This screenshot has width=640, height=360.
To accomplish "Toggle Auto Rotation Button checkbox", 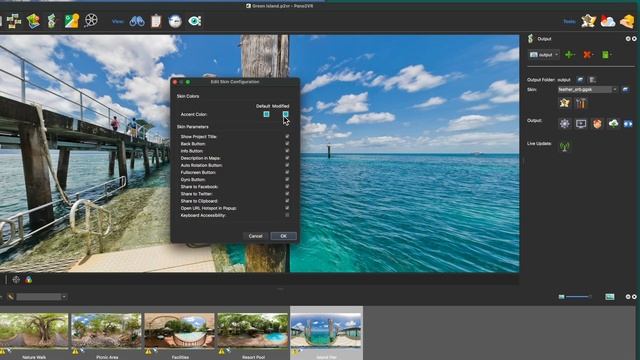I will click(x=287, y=165).
